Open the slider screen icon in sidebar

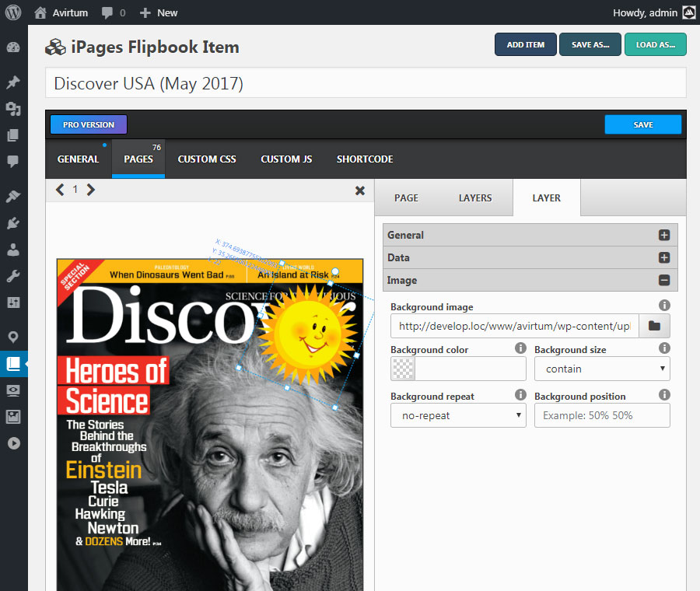point(13,390)
